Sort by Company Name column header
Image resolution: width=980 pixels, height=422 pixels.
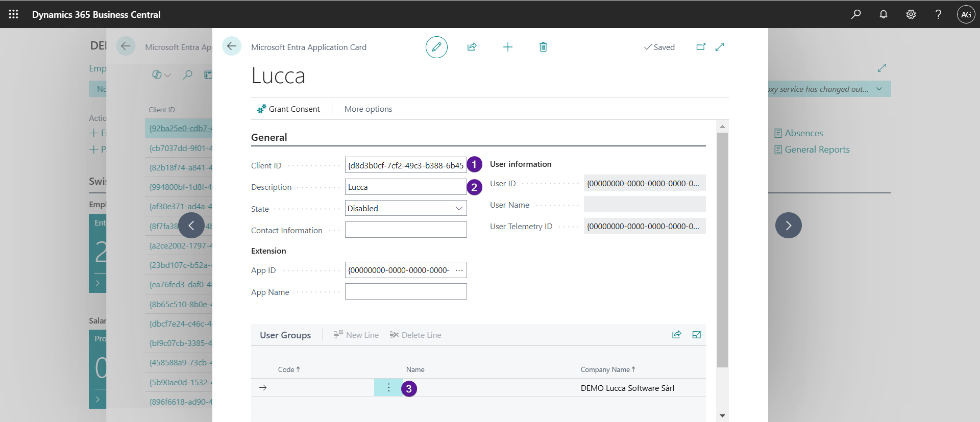[x=608, y=369]
